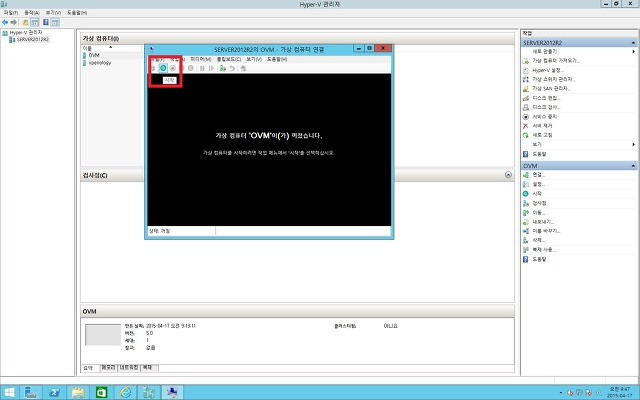Open 도움말(H) menu in OVM connection window
Viewport: 640px width, 400px height.
point(277,59)
